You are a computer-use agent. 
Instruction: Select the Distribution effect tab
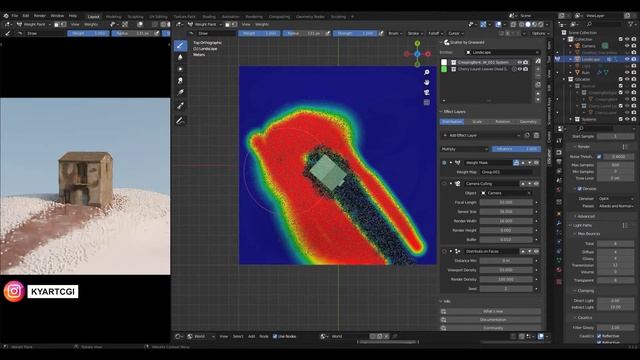coord(452,122)
